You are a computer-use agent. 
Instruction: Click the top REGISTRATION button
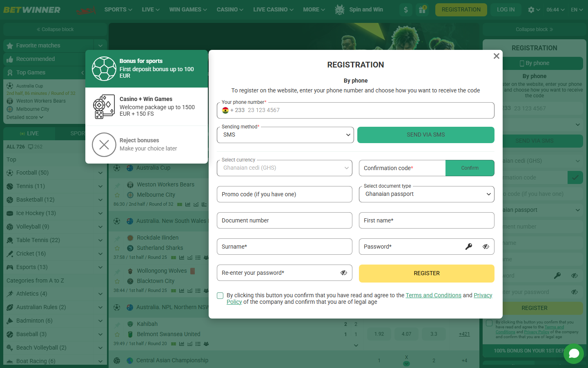[461, 10]
